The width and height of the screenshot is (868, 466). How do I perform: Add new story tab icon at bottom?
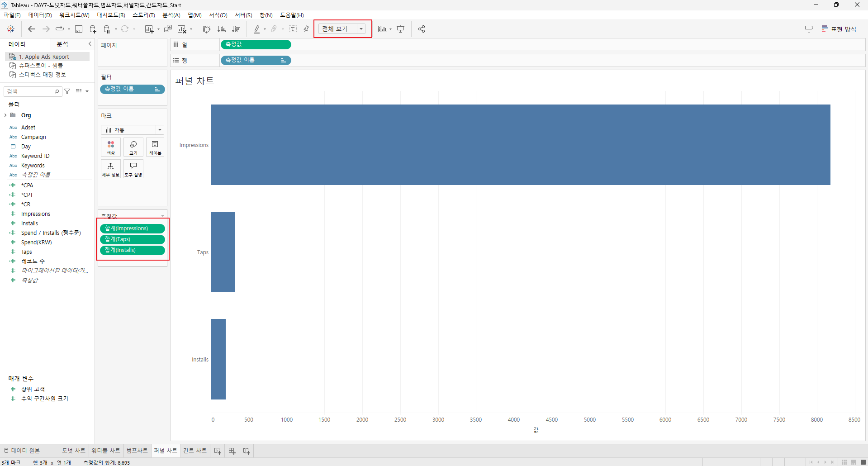pos(247,451)
